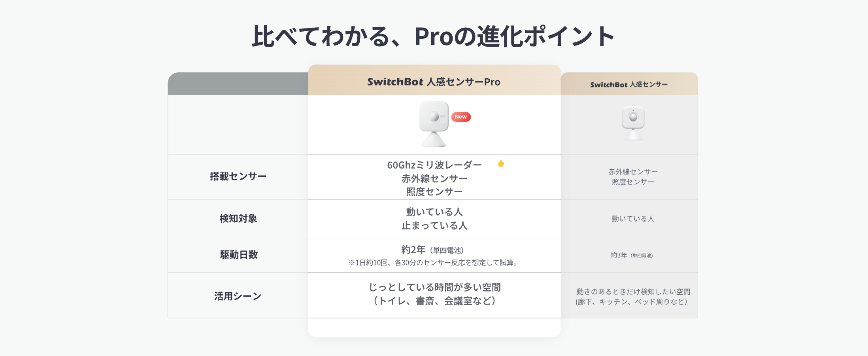Click 止まっている人 in the Pro column
The height and width of the screenshot is (356, 868).
434,225
